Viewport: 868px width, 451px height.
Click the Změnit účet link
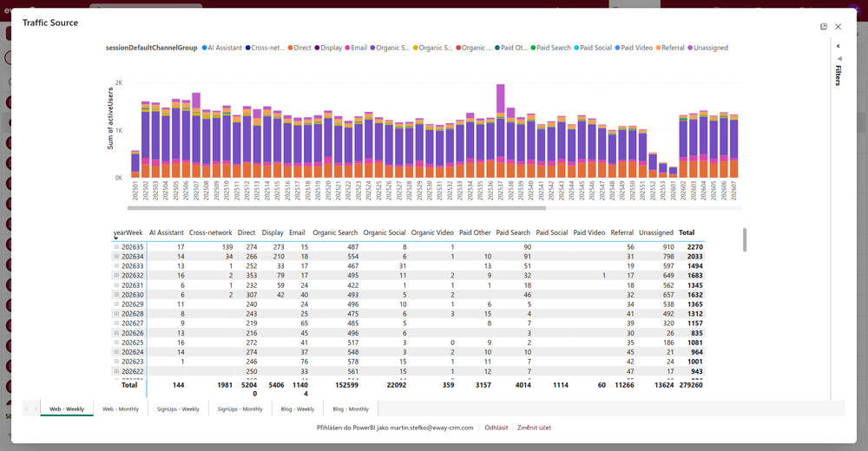(x=534, y=428)
